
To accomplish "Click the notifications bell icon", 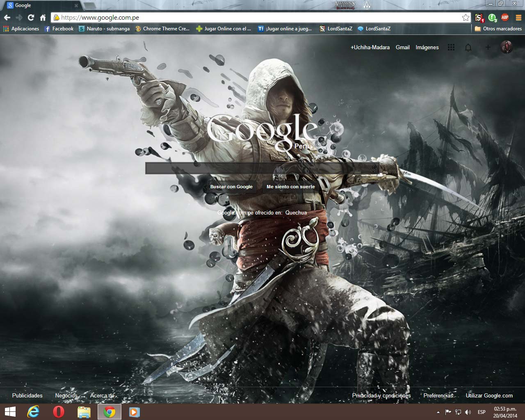I will pyautogui.click(x=468, y=47).
